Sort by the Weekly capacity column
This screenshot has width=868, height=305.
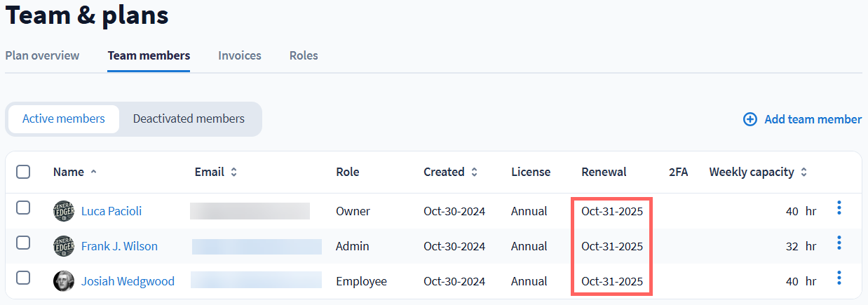pos(804,172)
